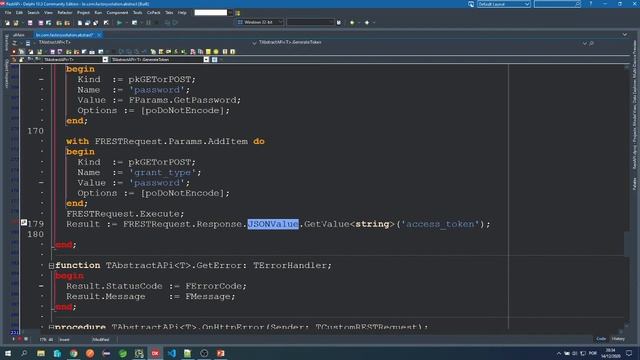Click FErrorCode in Result.StatusCode line
The height and width of the screenshot is (360, 640).
(x=213, y=286)
